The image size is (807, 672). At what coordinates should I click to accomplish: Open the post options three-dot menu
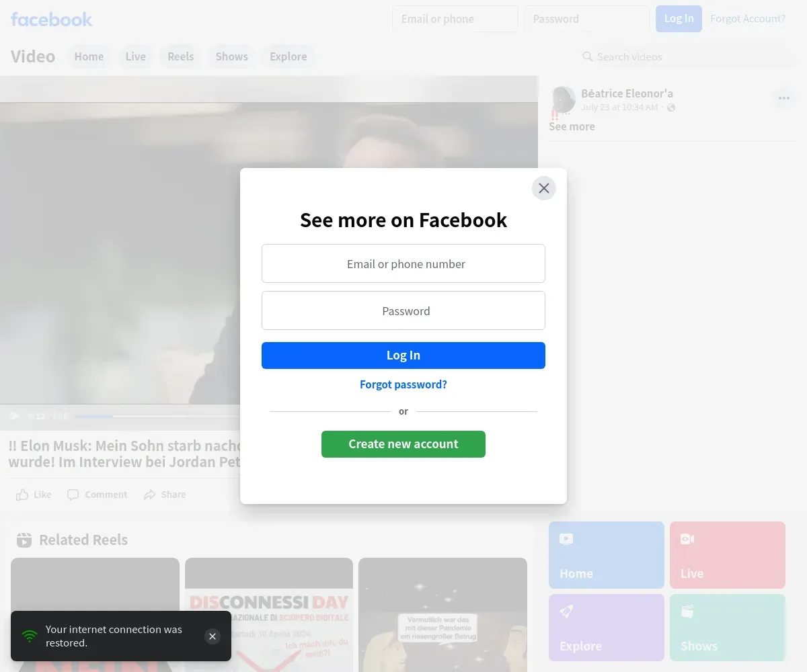[x=784, y=98]
